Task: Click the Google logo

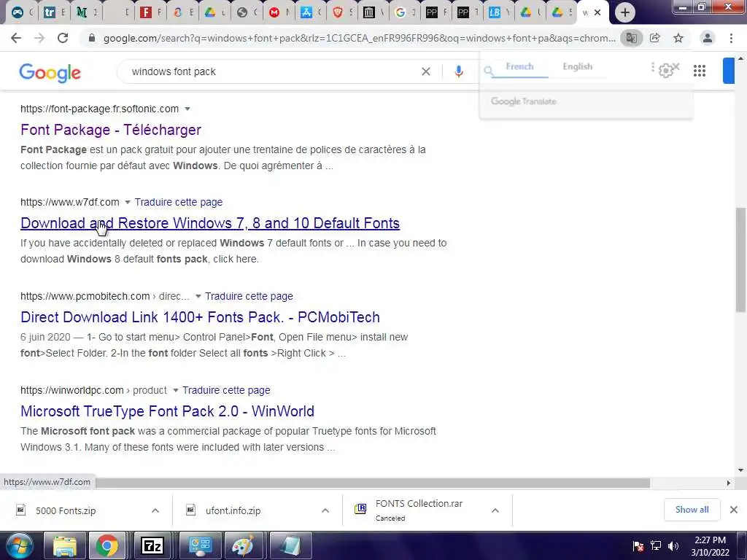Action: tap(50, 72)
